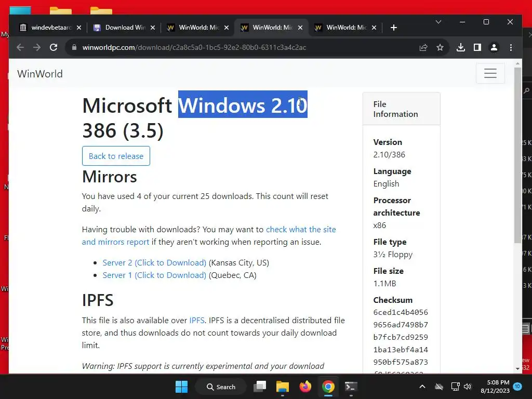Click the forward navigation arrow
Viewport: 532px width, 399px height.
(x=37, y=47)
